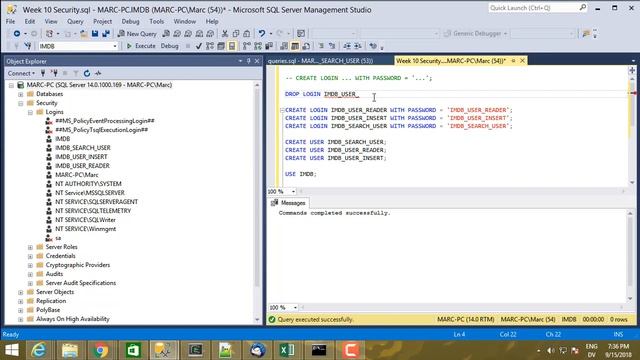Select the Messages results tab
This screenshot has height=360, width=640.
288,203
